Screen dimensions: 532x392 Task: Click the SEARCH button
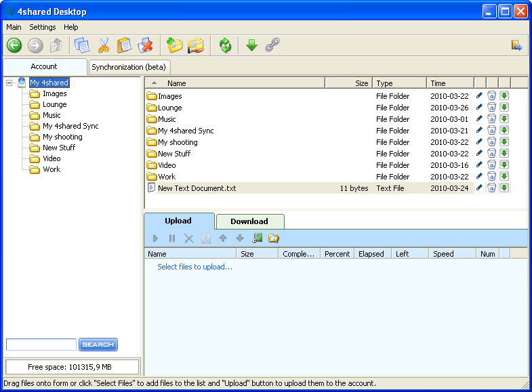click(x=98, y=345)
